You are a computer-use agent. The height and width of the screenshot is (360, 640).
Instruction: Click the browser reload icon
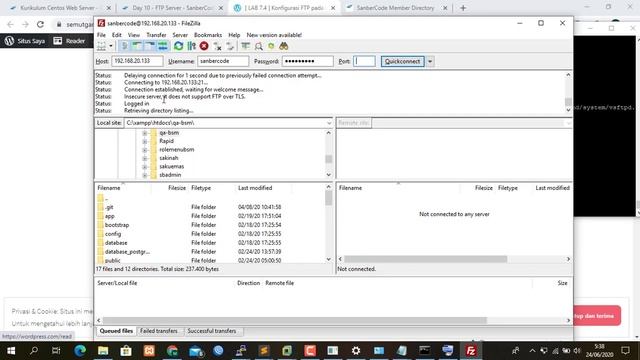tap(40, 24)
